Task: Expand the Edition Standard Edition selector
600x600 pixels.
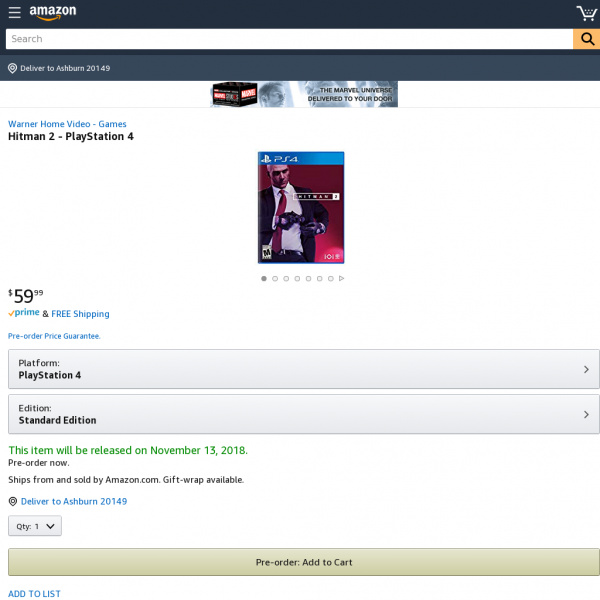Action: pos(304,414)
